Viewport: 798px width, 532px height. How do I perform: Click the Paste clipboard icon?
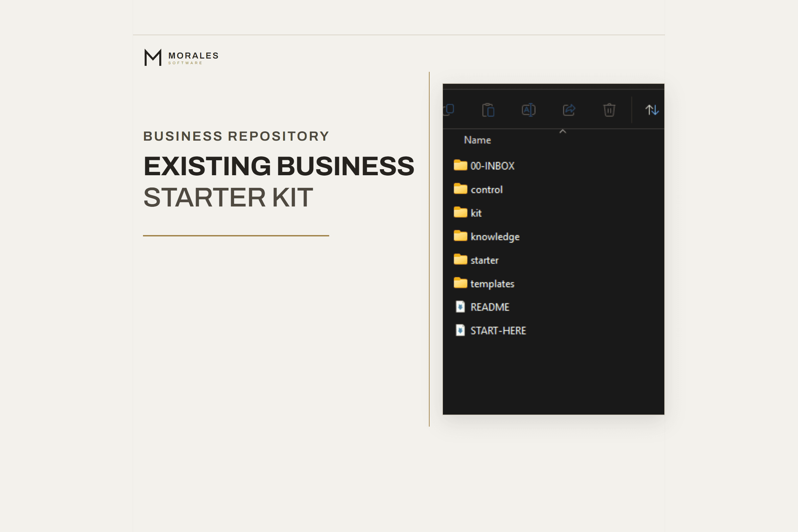488,110
